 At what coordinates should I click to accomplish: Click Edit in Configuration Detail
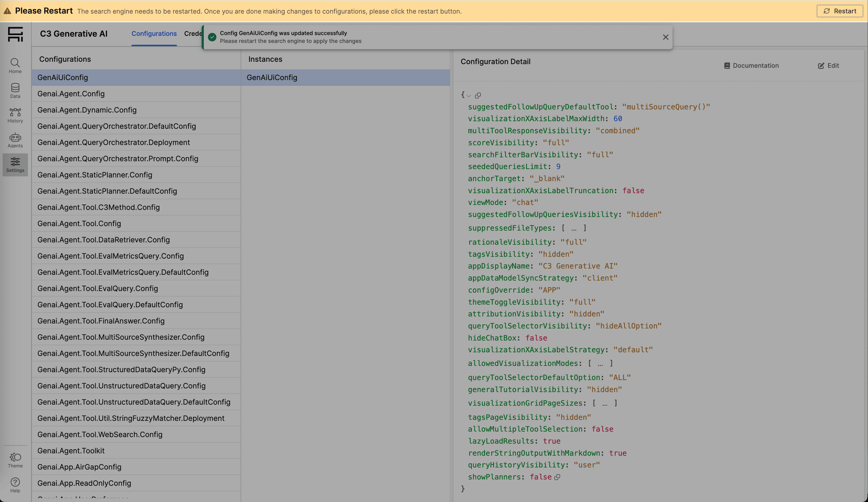click(x=828, y=65)
